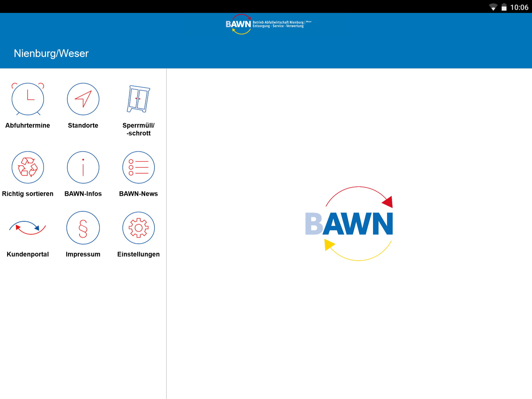The image size is (532, 399).
Task: Click the Einstellungen text label
Action: tap(138, 254)
